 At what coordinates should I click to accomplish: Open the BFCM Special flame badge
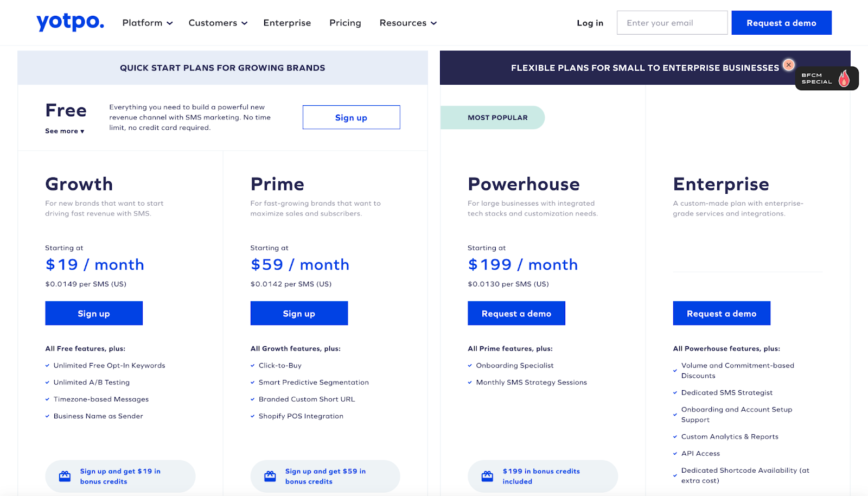pyautogui.click(x=827, y=79)
